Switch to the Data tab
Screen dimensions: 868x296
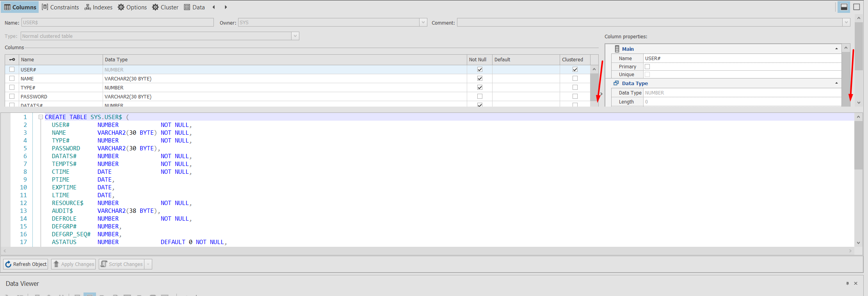pos(194,7)
